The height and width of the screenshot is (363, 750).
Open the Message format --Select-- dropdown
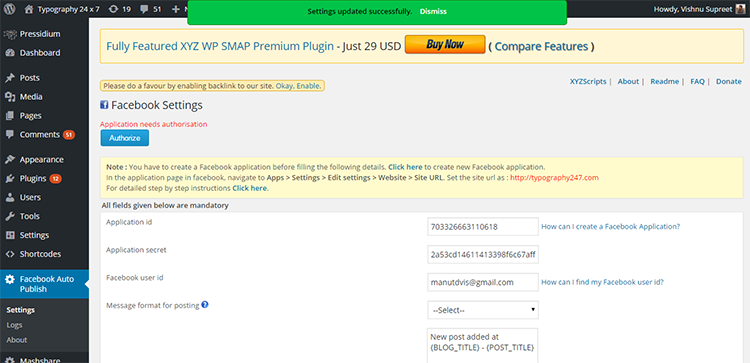coord(483,310)
